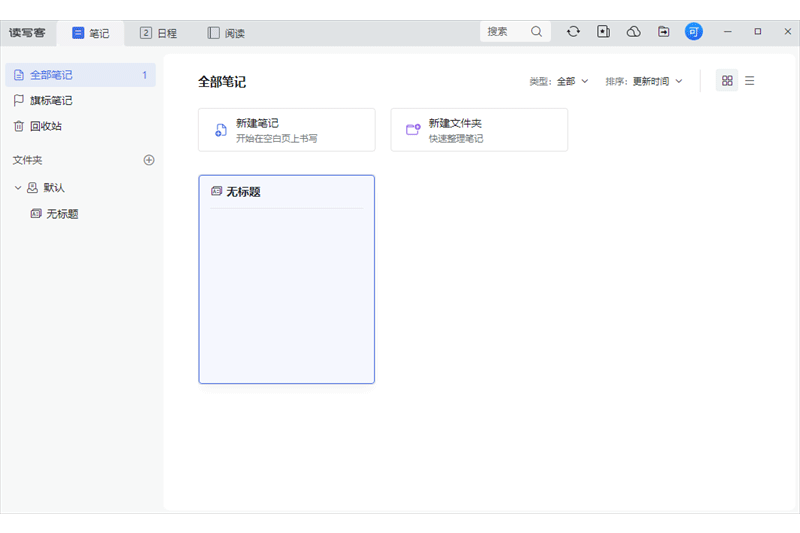
Task: Click the 新建笔记 button
Action: click(286, 130)
